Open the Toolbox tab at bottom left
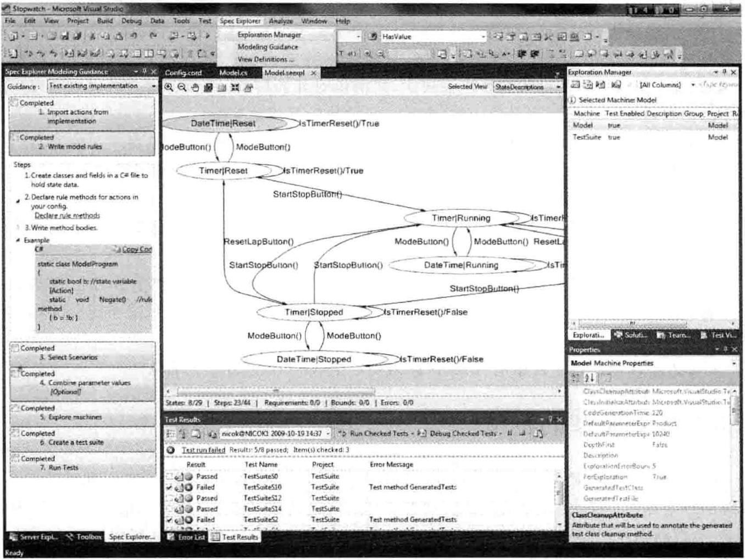This screenshot has width=745, height=560. 84,537
